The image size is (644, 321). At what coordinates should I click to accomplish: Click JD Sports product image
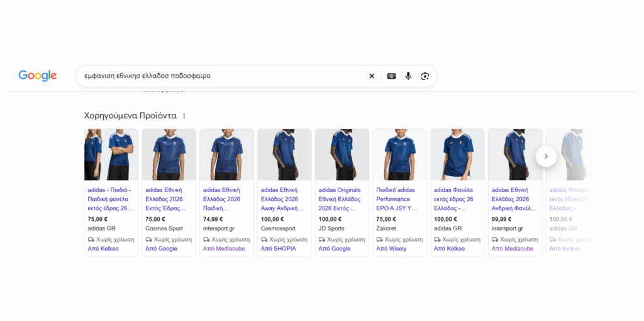pyautogui.click(x=342, y=155)
